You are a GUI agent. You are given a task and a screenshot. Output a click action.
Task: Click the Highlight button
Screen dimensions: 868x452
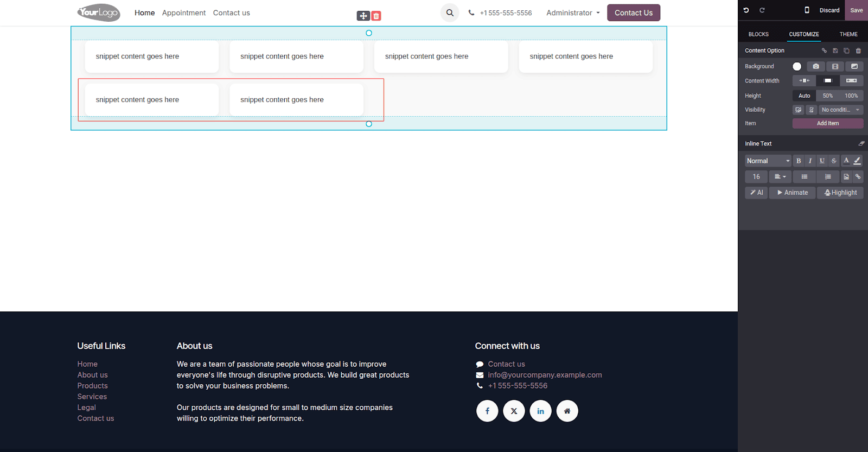[x=840, y=193]
